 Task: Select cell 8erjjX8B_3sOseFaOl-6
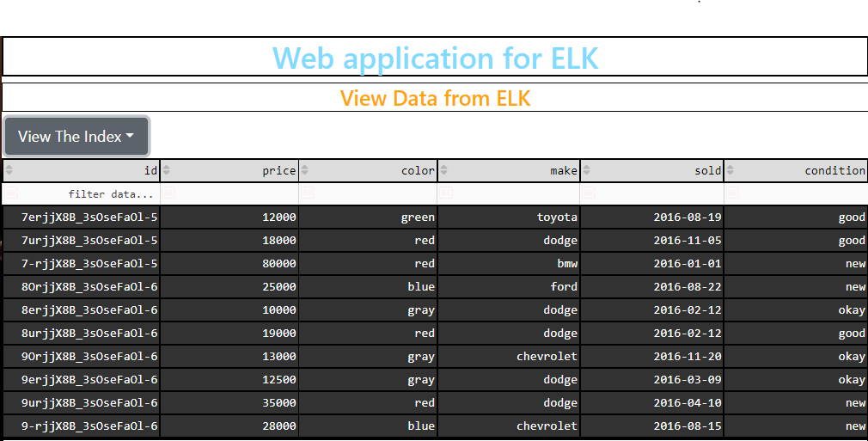(x=82, y=310)
